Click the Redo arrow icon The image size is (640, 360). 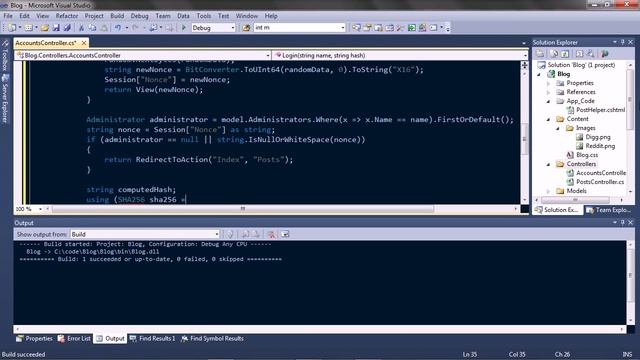(x=135, y=28)
